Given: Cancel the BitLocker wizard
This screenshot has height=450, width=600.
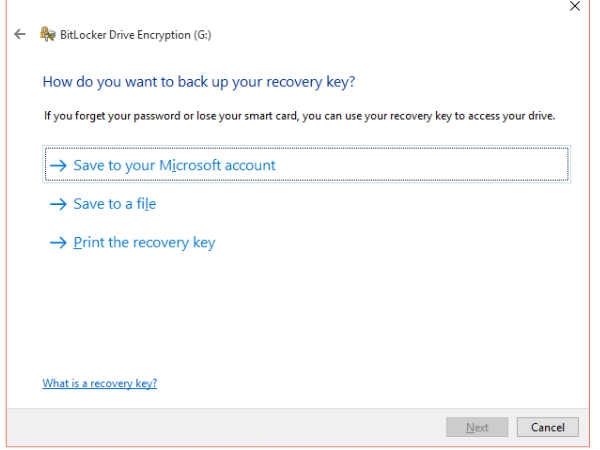Looking at the screenshot, I should pos(548,427).
